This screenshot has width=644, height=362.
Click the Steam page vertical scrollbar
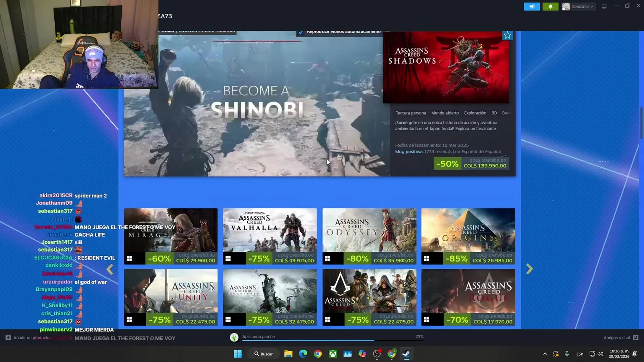click(x=641, y=123)
